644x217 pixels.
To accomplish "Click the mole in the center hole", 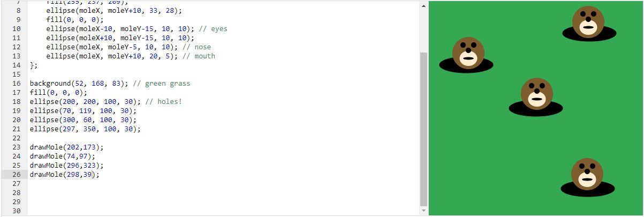I will tap(536, 93).
